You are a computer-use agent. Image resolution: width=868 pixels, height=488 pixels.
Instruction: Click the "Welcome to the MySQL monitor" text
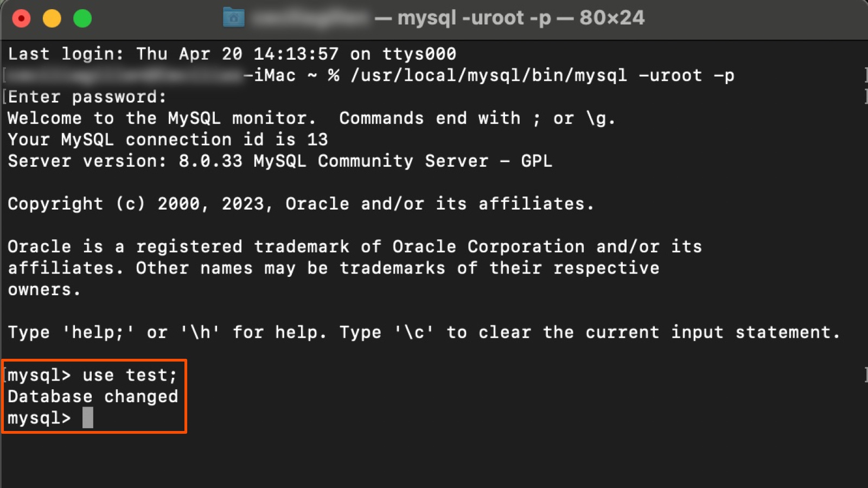click(x=161, y=118)
